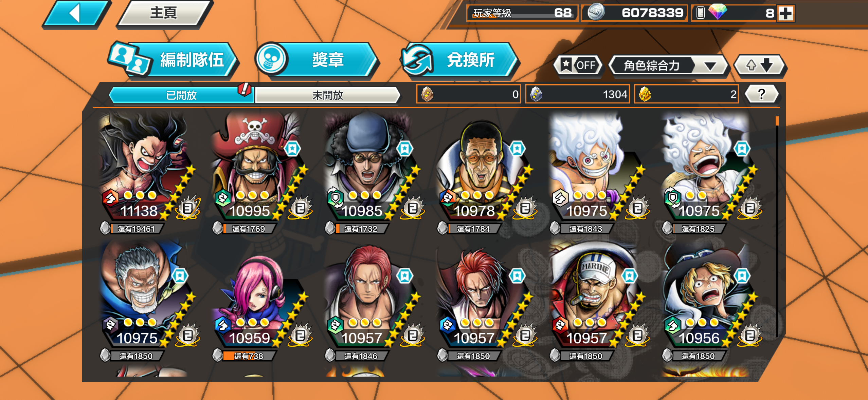This screenshot has width=868, height=400.
Task: Toggle ascending/descending sort order arrows
Action: pos(760,65)
